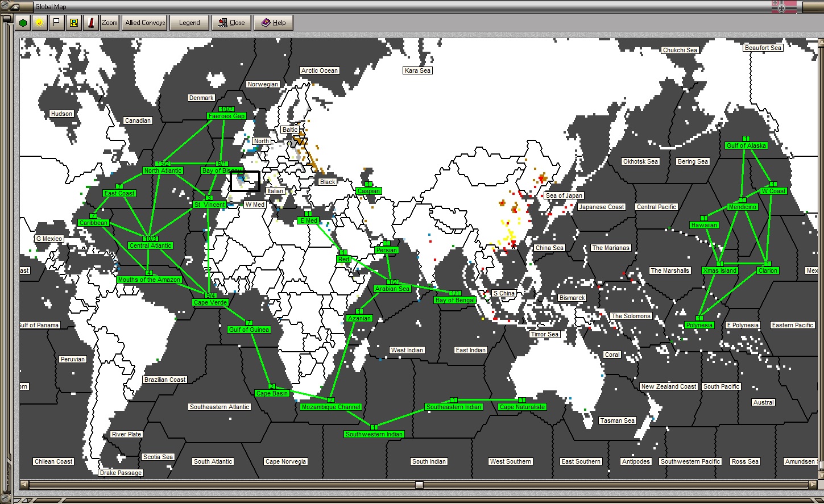
Task: Click the red-and-black pillar toolbar icon
Action: click(90, 23)
